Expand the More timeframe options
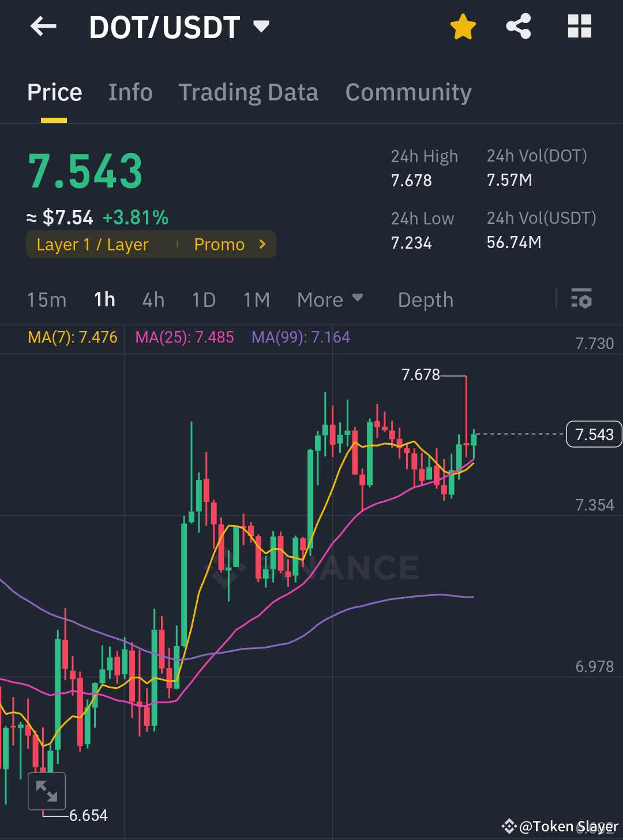Viewport: 623px width, 840px height. click(330, 299)
